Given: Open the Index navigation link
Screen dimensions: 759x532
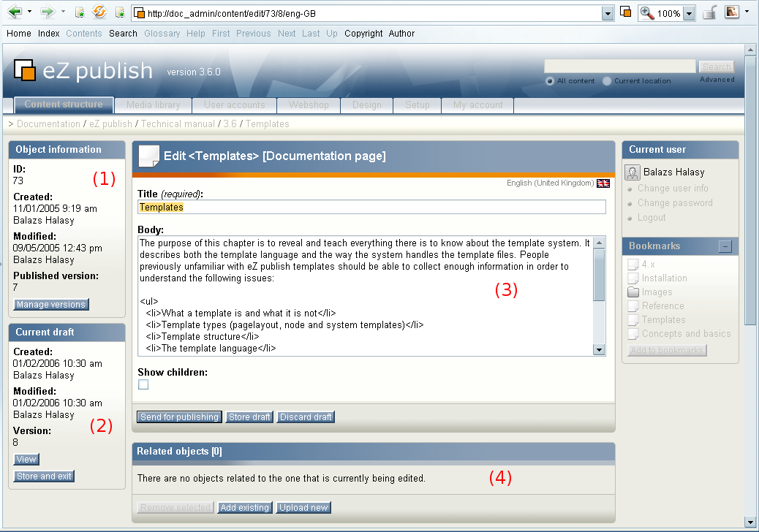Looking at the screenshot, I should [49, 34].
